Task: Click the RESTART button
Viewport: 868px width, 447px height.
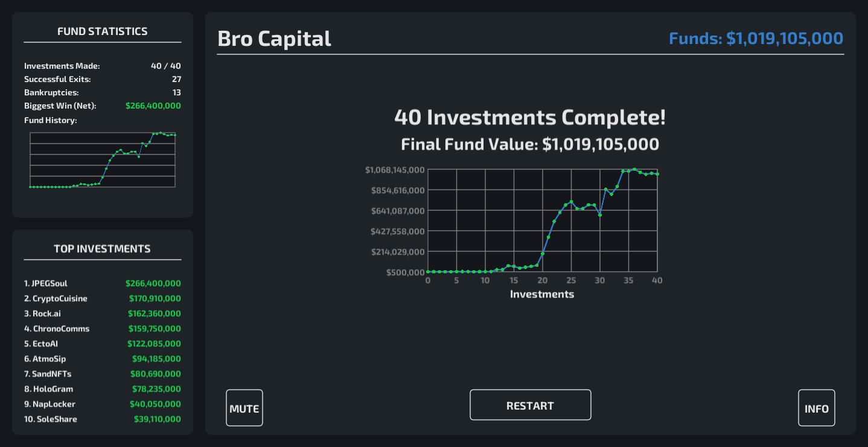Action: tap(530, 405)
